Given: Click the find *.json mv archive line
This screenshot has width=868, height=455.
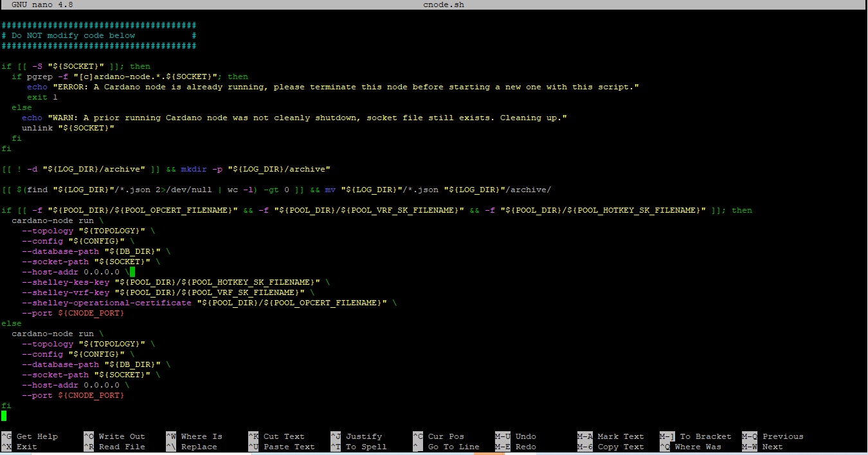Looking at the screenshot, I should pos(276,190).
